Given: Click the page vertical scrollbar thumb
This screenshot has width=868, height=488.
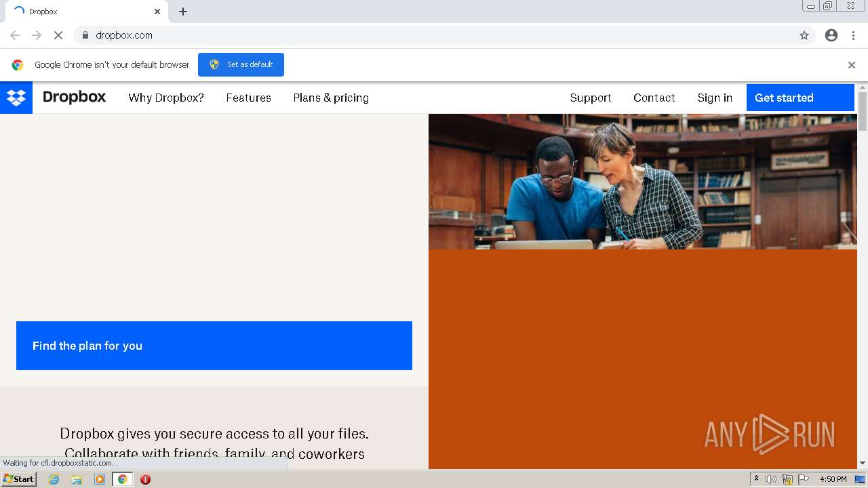Looking at the screenshot, I should (863, 111).
